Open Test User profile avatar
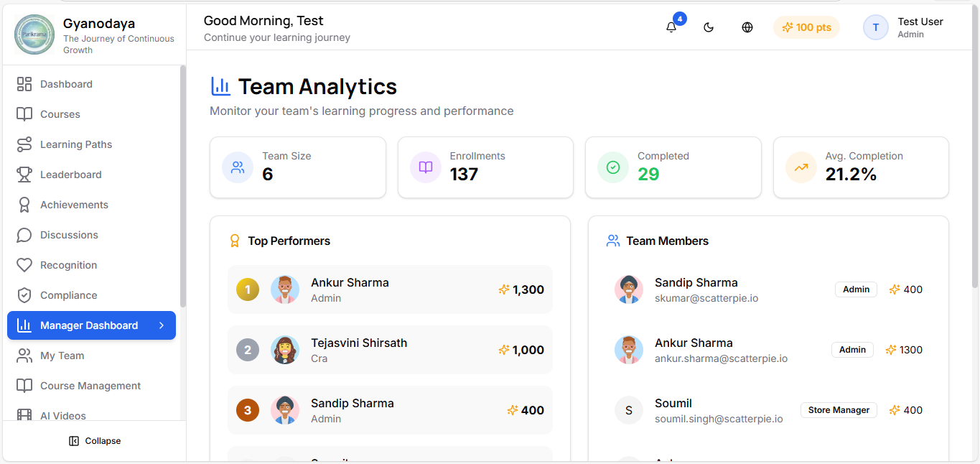 875,27
